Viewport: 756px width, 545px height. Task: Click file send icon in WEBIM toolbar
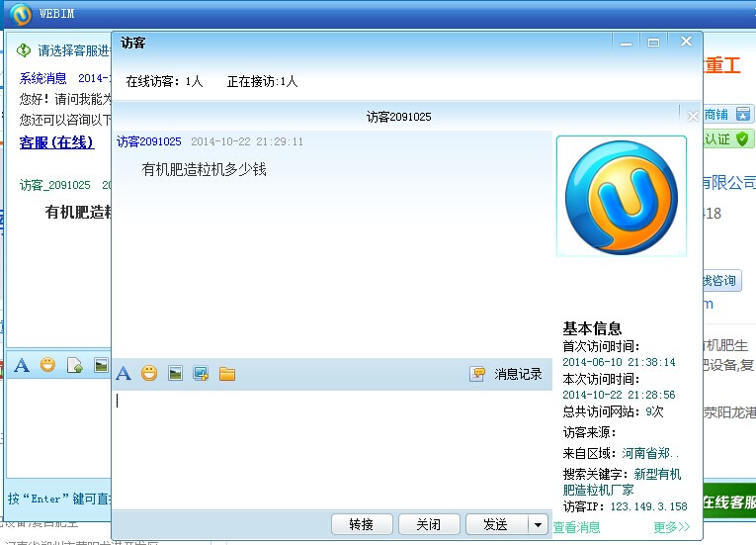coord(75,365)
